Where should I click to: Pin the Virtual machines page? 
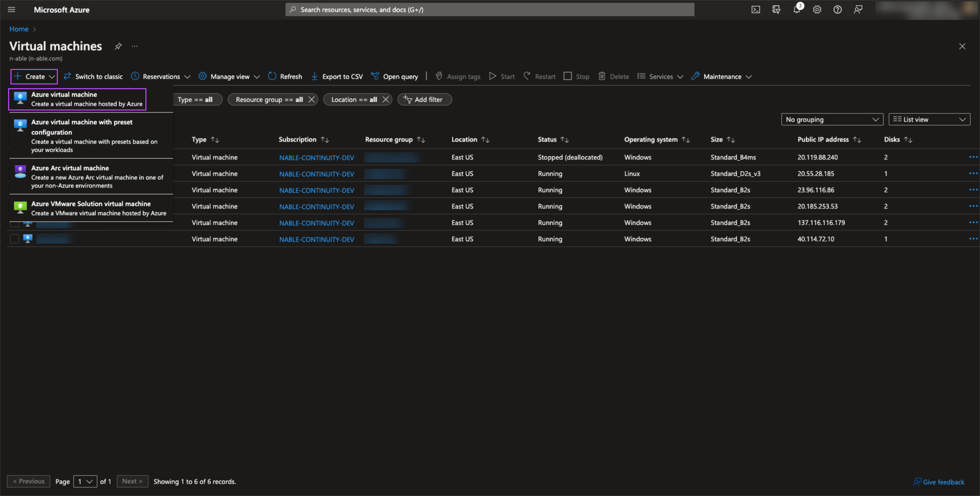pyautogui.click(x=118, y=46)
